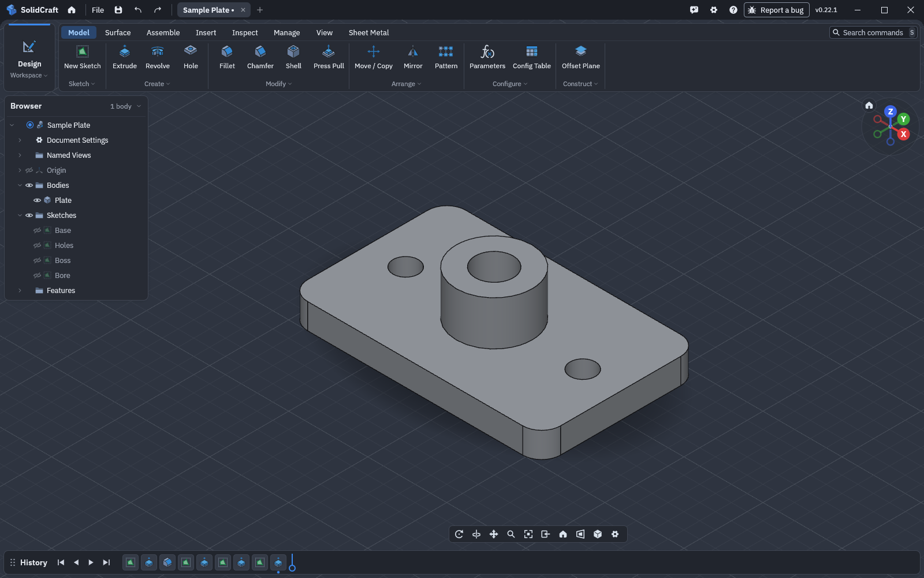
Task: Choose the Revolve tool
Action: pos(158,58)
